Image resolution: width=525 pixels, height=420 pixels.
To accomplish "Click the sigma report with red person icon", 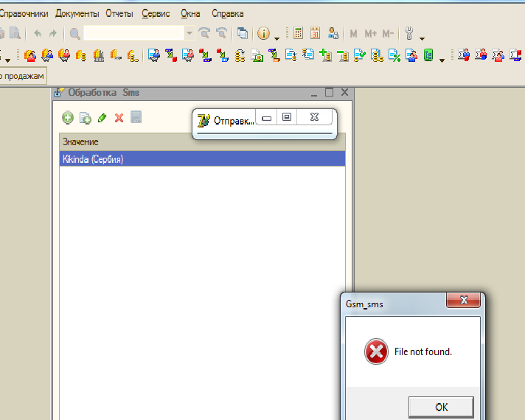I will [481, 55].
